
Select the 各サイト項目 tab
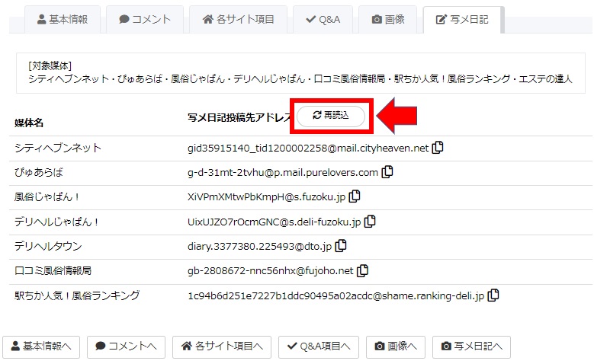(238, 19)
